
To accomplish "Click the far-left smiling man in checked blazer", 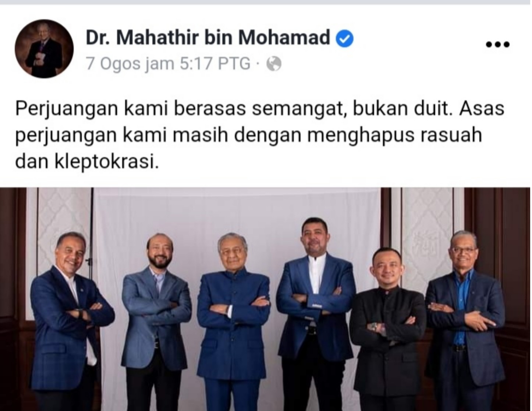I will [x=72, y=320].
